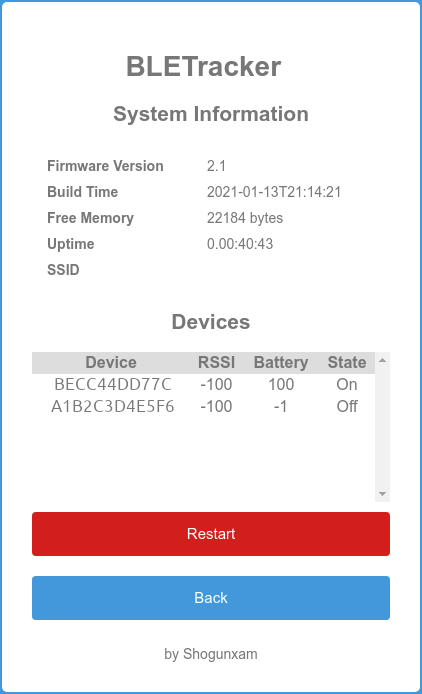The image size is (422, 694).
Task: Select device A1B2C3D4E5F6 in the table
Action: [x=112, y=406]
